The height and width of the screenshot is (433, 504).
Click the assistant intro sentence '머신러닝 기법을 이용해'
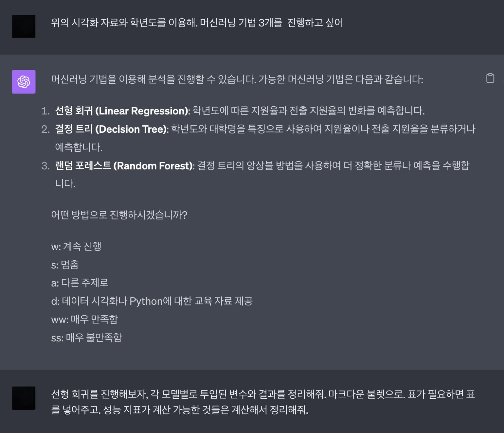point(237,79)
